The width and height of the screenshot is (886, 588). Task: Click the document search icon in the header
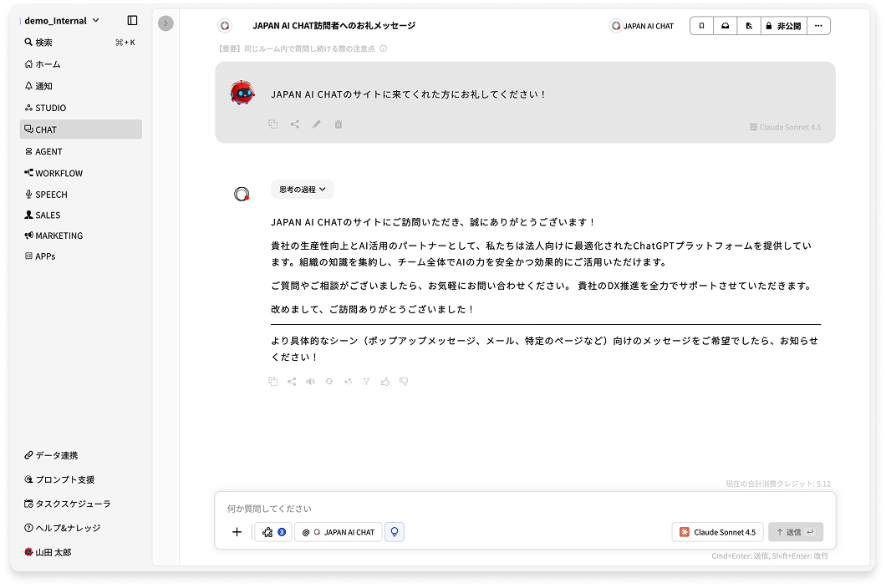[x=749, y=26]
